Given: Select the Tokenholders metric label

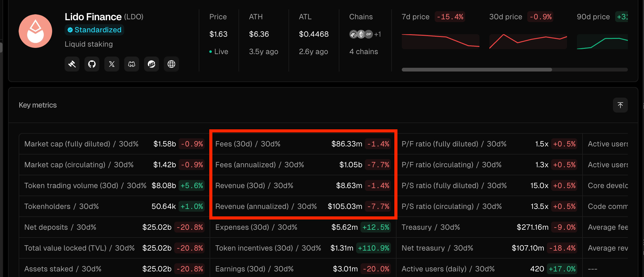Looking at the screenshot, I should coord(61,206).
